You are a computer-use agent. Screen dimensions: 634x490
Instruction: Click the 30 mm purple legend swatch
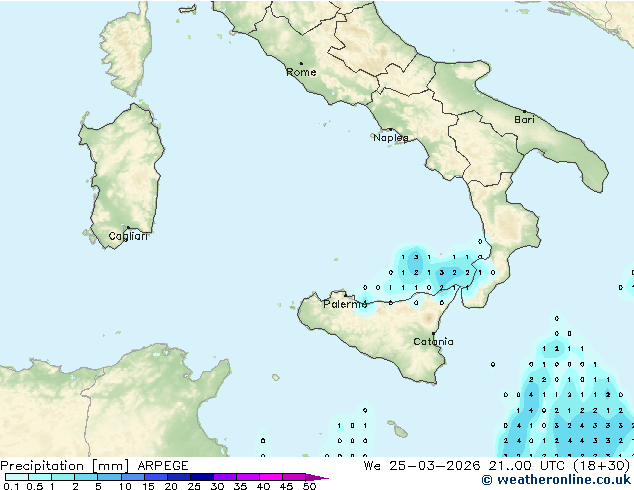click(224, 477)
